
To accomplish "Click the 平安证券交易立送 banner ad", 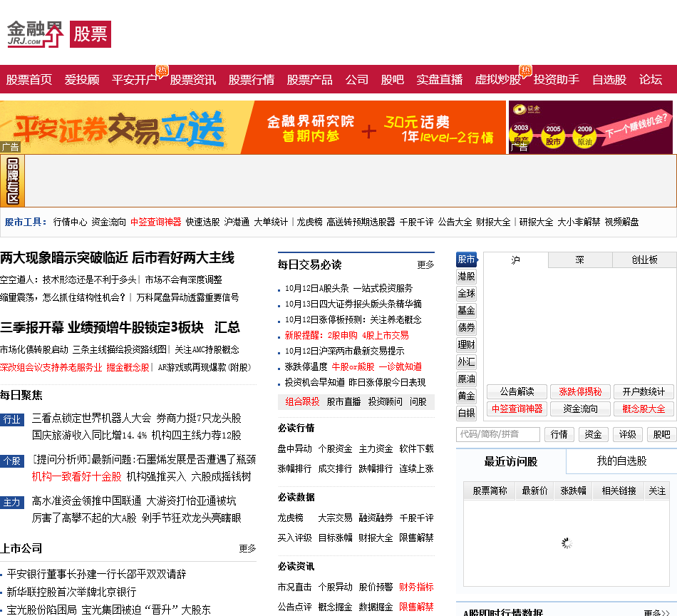I will pyautogui.click(x=252, y=128).
